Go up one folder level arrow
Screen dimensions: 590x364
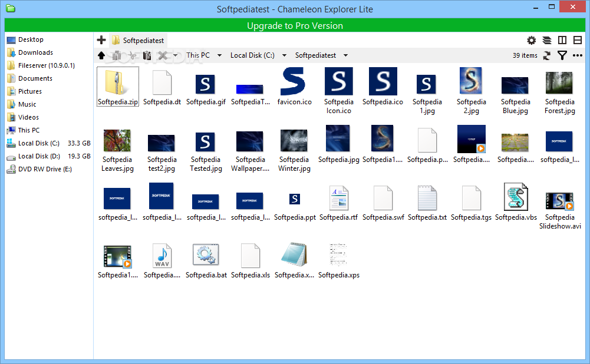point(101,55)
